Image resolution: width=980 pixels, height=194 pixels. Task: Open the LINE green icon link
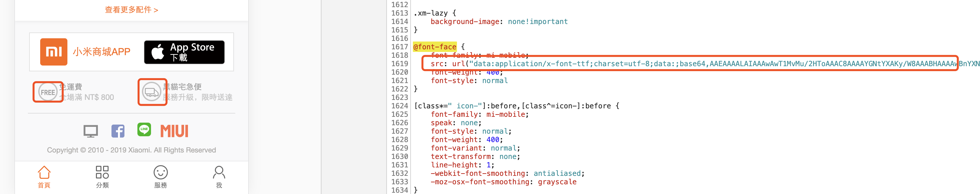(x=144, y=129)
